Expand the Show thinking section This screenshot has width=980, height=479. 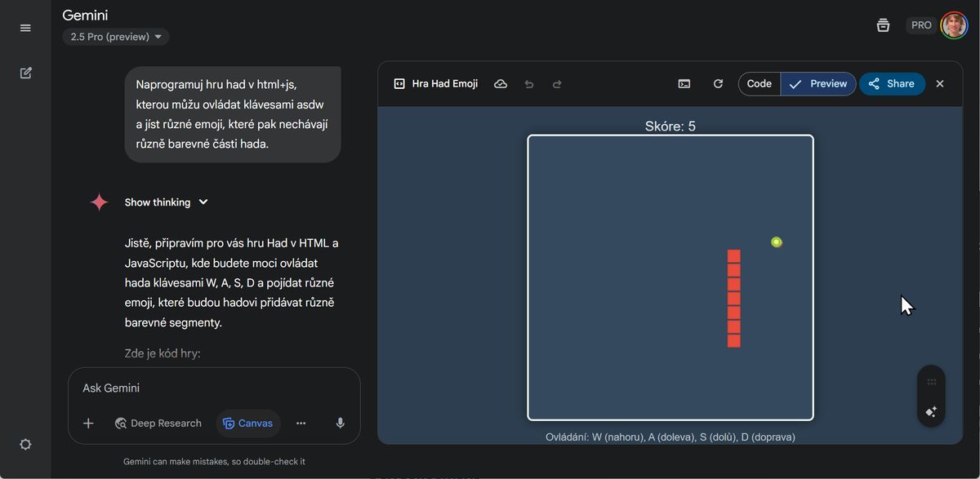(x=167, y=202)
